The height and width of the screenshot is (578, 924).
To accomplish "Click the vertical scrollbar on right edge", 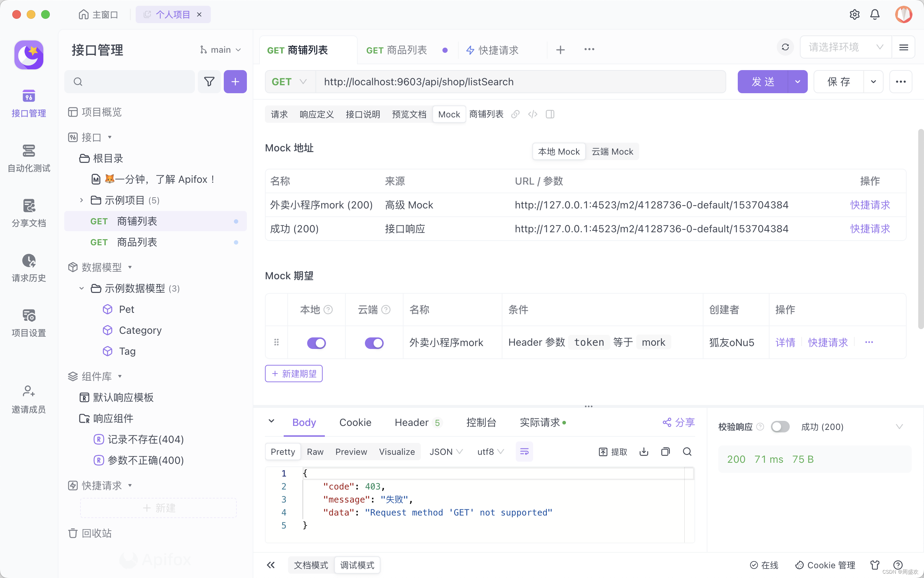I will pos(920,229).
